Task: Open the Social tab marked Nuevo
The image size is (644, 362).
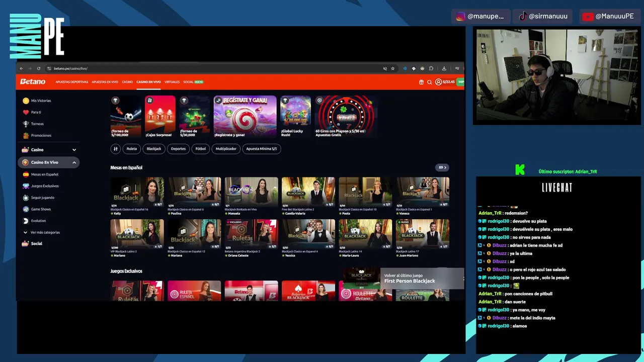Action: click(193, 82)
